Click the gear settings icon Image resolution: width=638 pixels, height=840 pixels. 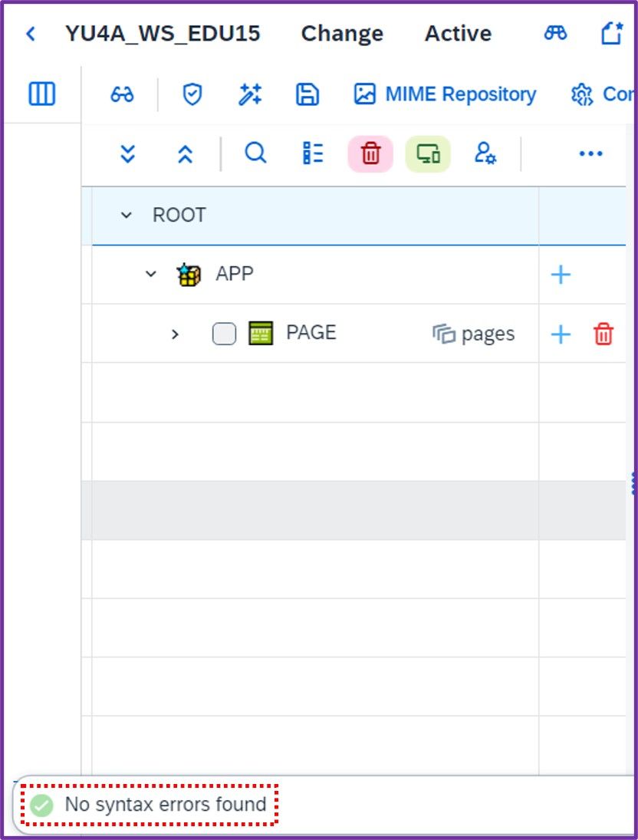tap(582, 95)
